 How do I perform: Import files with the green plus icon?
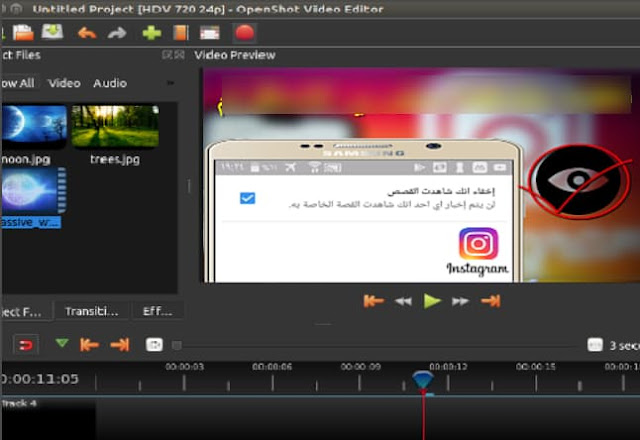coord(151,33)
